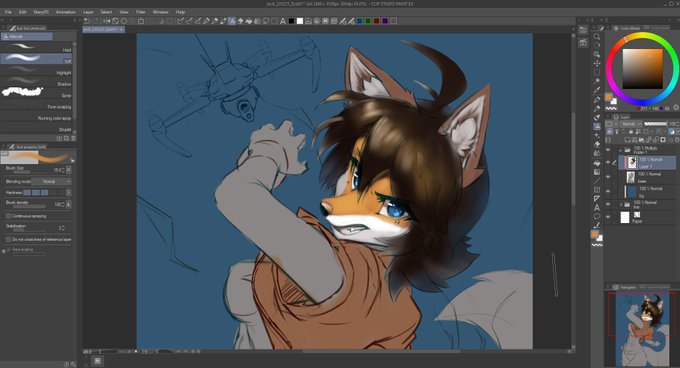Image resolution: width=680 pixels, height=368 pixels.
Task: Select the Brush tool in tool palette
Action: coord(597,117)
